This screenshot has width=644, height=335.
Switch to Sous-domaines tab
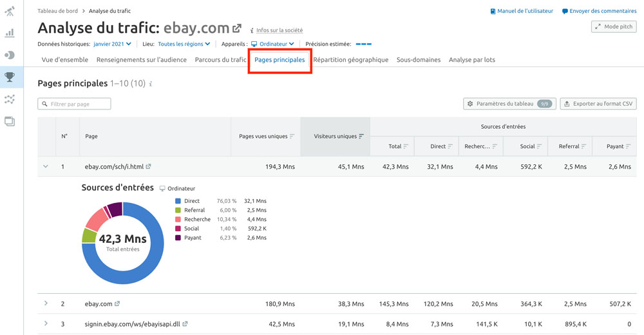coord(419,60)
